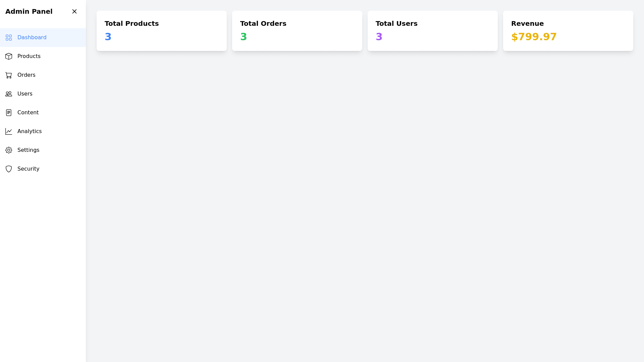Click the Total Users card
The height and width of the screenshot is (362, 644).
pos(433,31)
